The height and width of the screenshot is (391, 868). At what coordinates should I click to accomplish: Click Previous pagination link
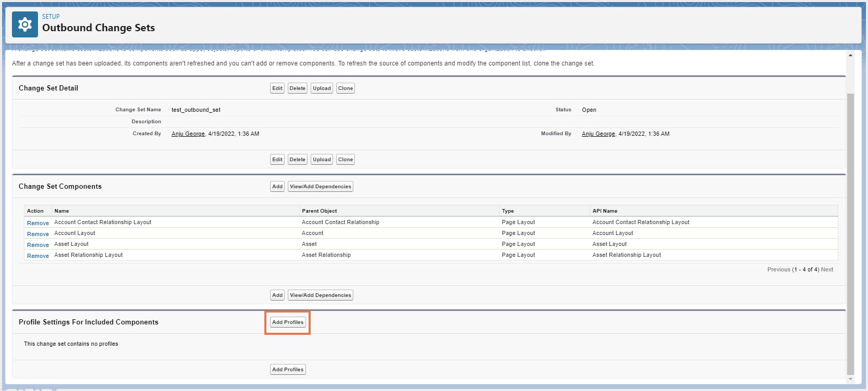[778, 270]
